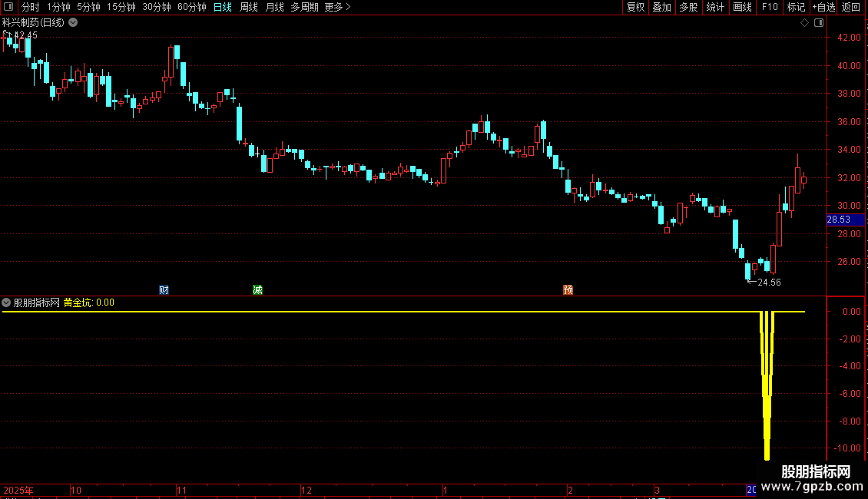Open the 画线 drawing tools

pos(742,7)
